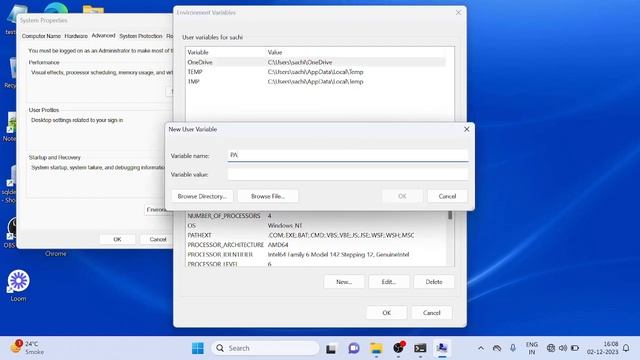Click the microphone tray icon
640x360 pixels.
pyautogui.click(x=513, y=348)
